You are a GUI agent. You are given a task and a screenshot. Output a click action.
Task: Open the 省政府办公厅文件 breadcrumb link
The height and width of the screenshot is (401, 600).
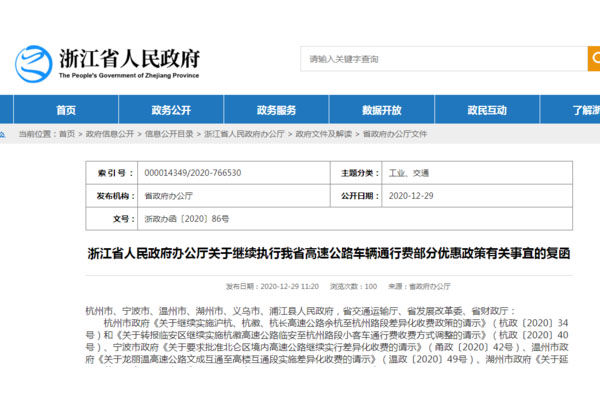395,133
